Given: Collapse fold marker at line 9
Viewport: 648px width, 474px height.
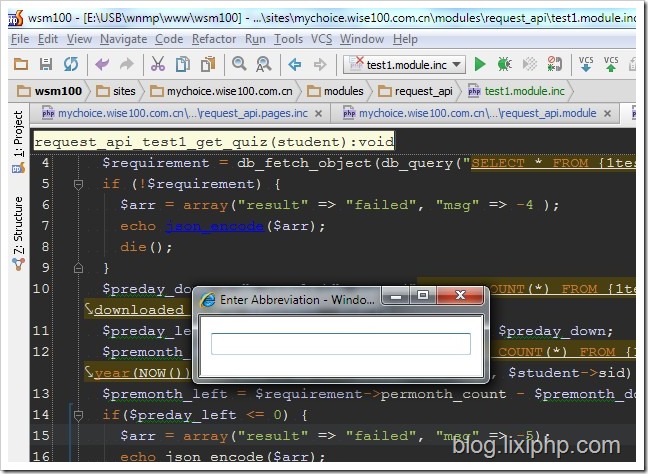Looking at the screenshot, I should click(78, 268).
